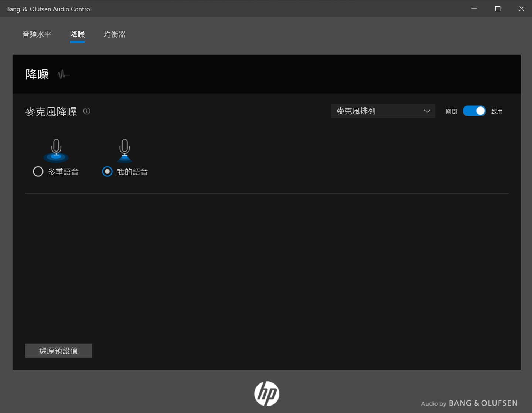Click the waveform icon beside 降噪 heading

tap(64, 74)
